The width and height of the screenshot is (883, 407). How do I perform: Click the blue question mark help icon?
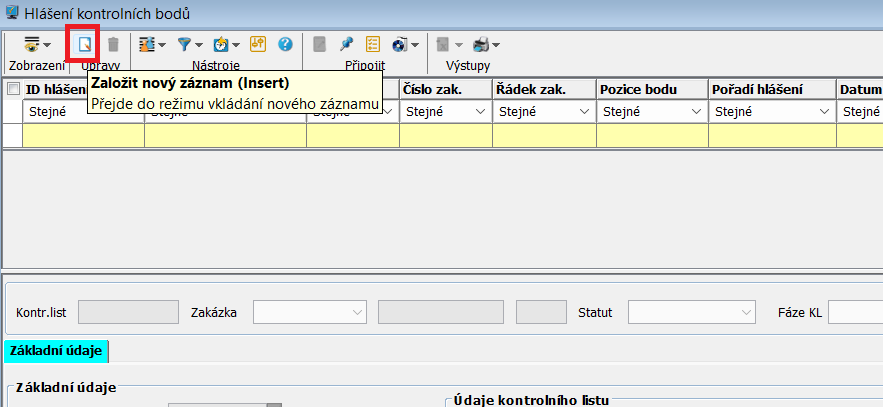[285, 44]
